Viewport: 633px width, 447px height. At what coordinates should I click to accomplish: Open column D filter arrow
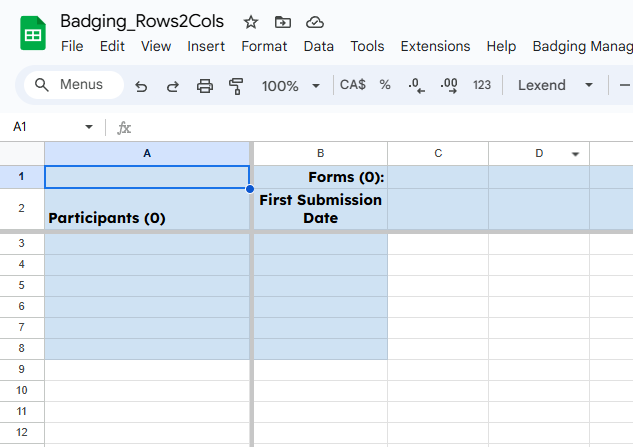click(575, 154)
